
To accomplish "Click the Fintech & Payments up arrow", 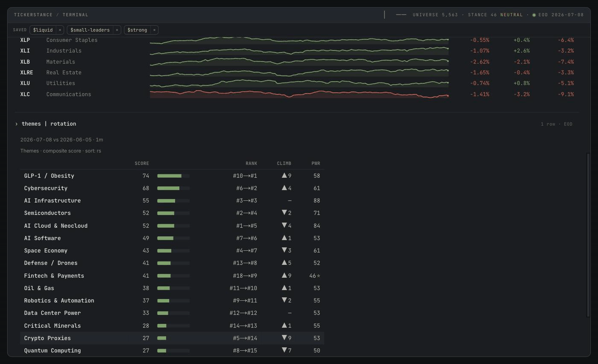I will [x=284, y=276].
